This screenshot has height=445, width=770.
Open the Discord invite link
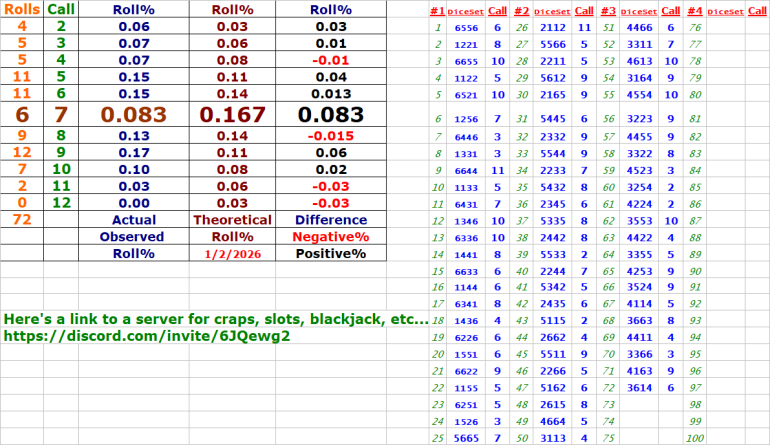tap(147, 337)
